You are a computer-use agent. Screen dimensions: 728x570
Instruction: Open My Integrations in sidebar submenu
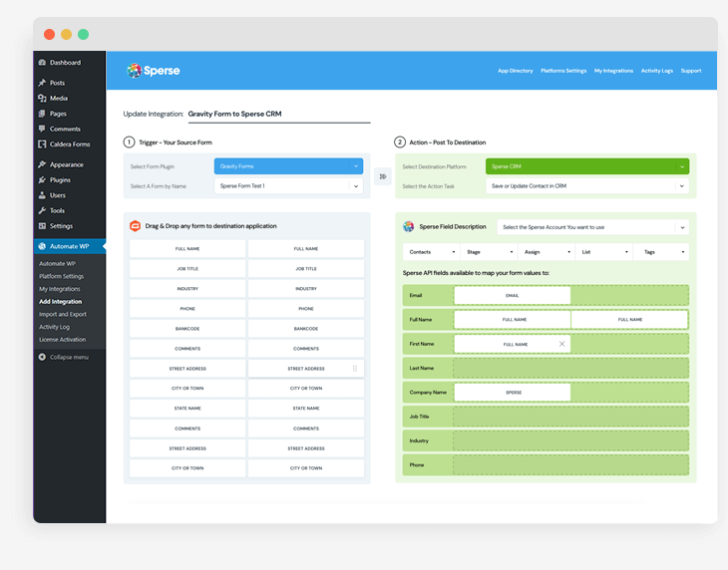[x=60, y=288]
